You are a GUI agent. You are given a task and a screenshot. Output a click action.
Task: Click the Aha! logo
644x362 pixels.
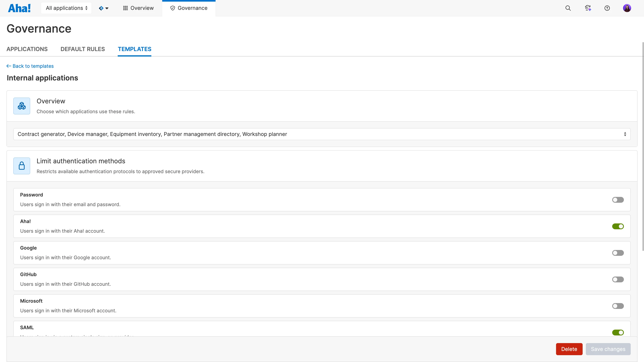click(19, 8)
